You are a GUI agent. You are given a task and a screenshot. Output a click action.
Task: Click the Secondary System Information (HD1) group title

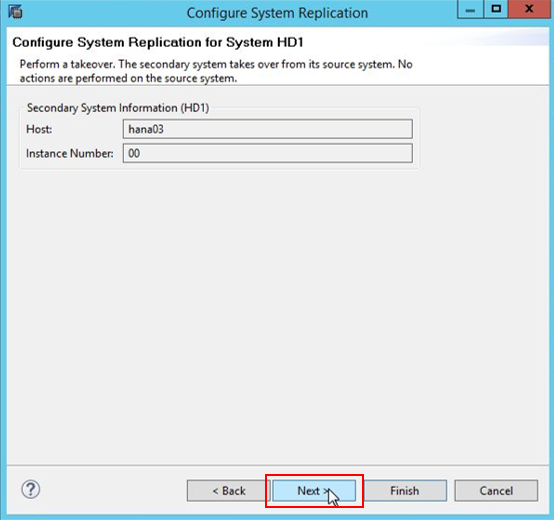tap(118, 108)
